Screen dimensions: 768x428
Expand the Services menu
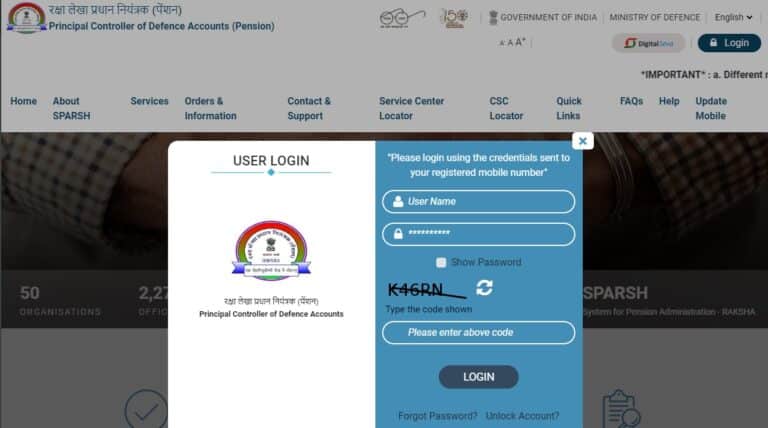149,101
